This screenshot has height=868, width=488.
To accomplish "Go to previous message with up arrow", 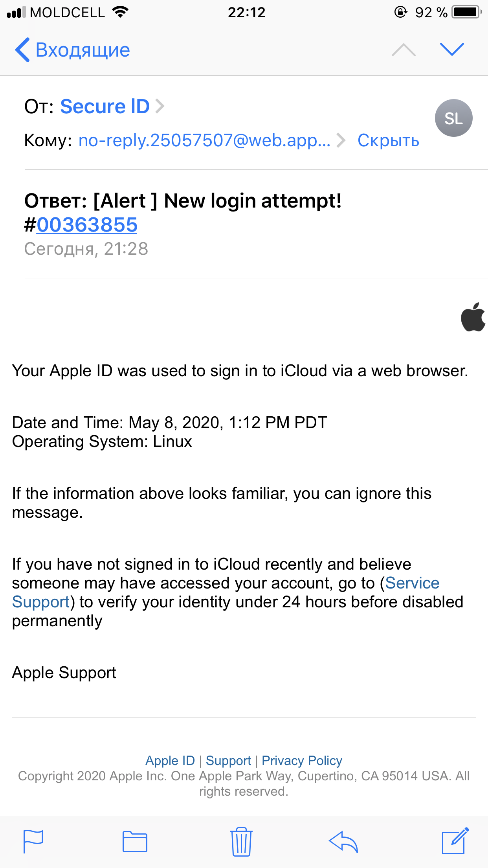I will (404, 50).
